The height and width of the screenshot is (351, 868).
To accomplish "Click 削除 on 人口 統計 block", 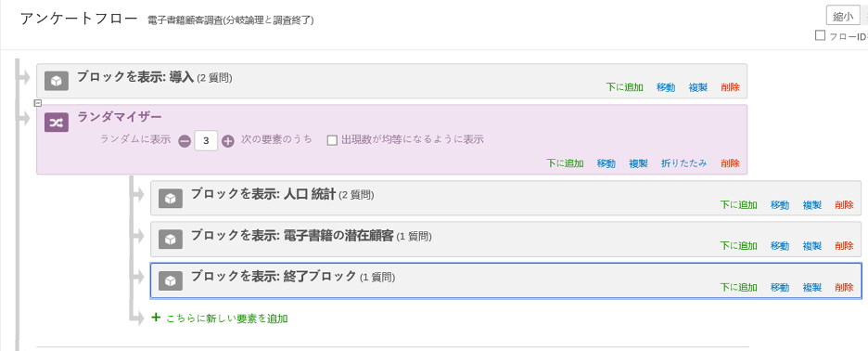I will pos(844,204).
